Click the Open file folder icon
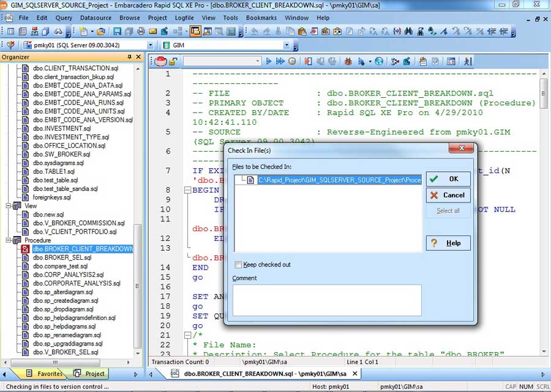Image resolution: width=551 pixels, height=392 pixels. (x=101, y=31)
